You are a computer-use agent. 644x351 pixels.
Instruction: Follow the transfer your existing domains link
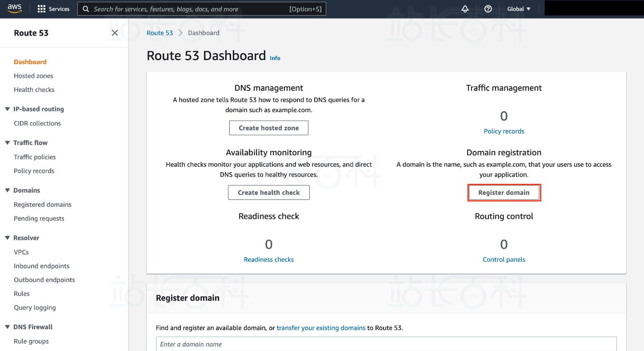pos(321,328)
